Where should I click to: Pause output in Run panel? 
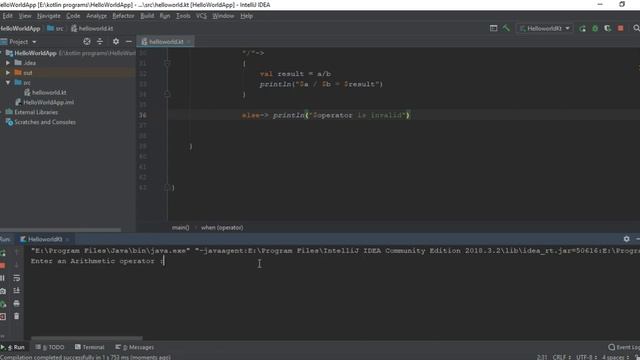[x=3, y=278]
